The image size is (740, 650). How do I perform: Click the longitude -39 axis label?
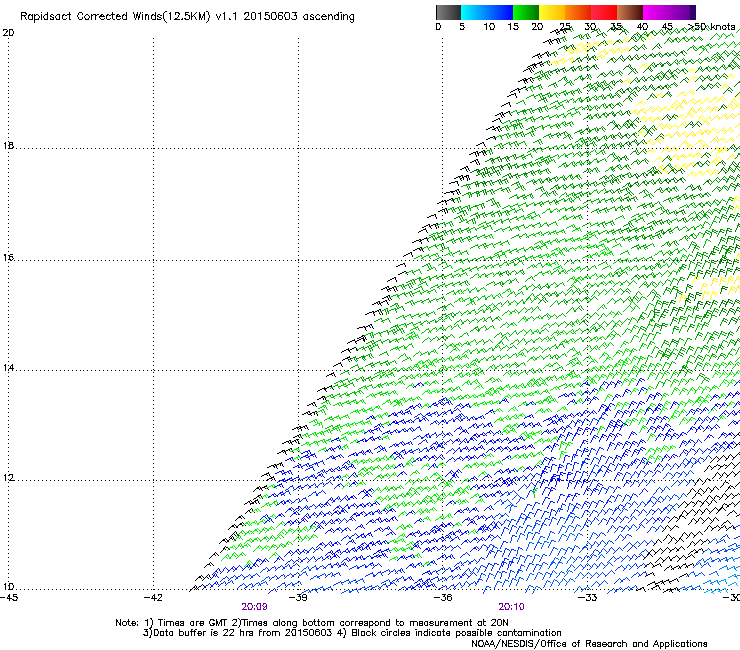coord(298,598)
